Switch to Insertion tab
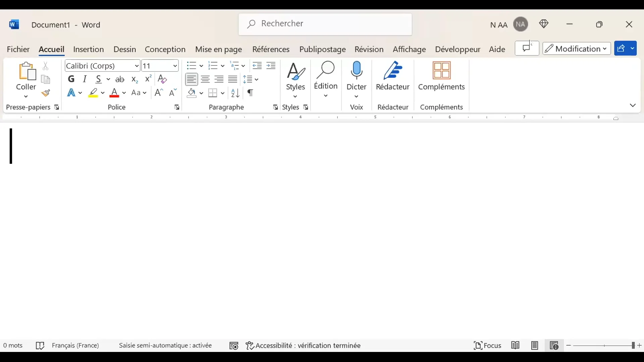The image size is (644, 362). point(89,50)
